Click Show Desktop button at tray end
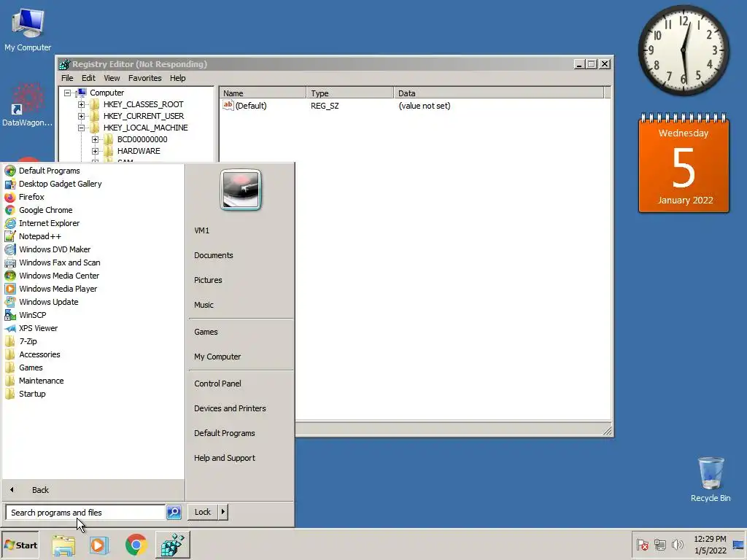 coord(738,545)
